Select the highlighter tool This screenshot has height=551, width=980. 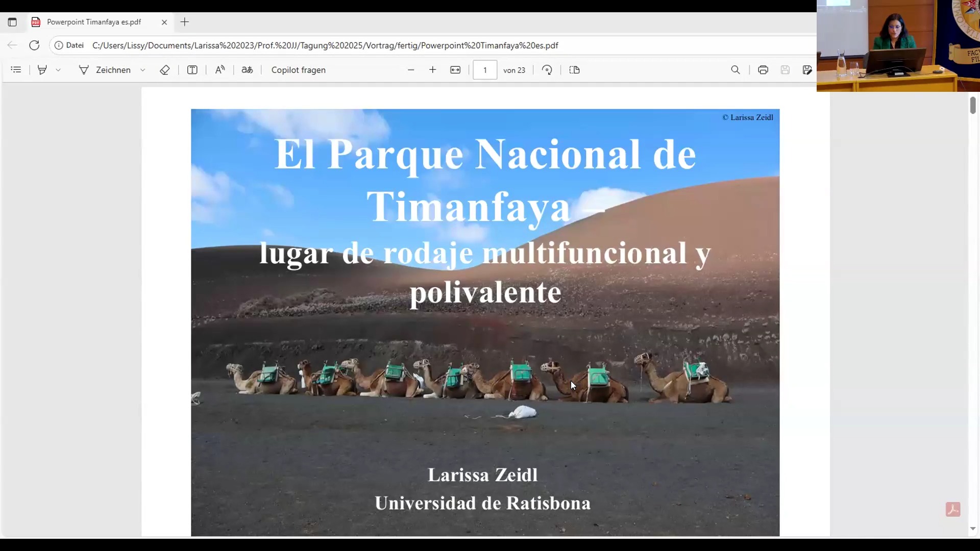click(x=42, y=70)
